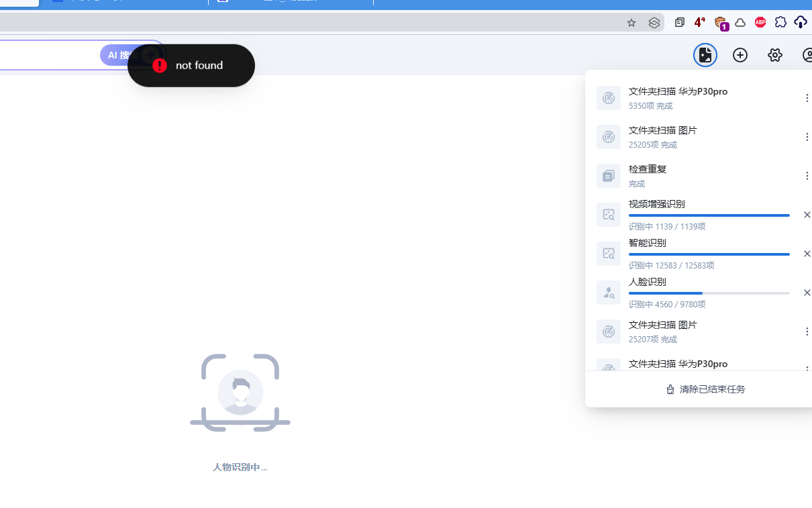The image size is (812, 508).
Task: Cancel the 视频增强识别 task with X
Action: [807, 215]
